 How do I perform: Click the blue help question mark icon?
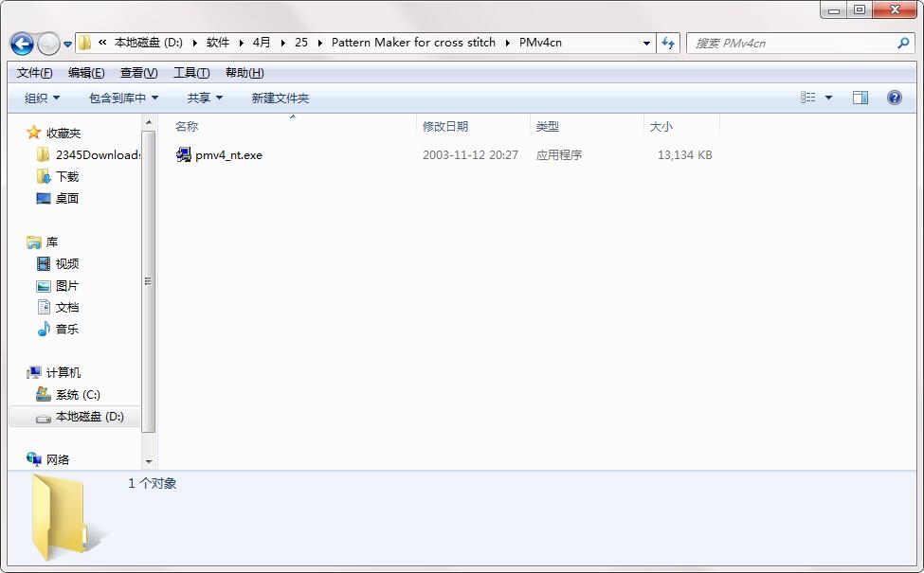click(x=894, y=98)
